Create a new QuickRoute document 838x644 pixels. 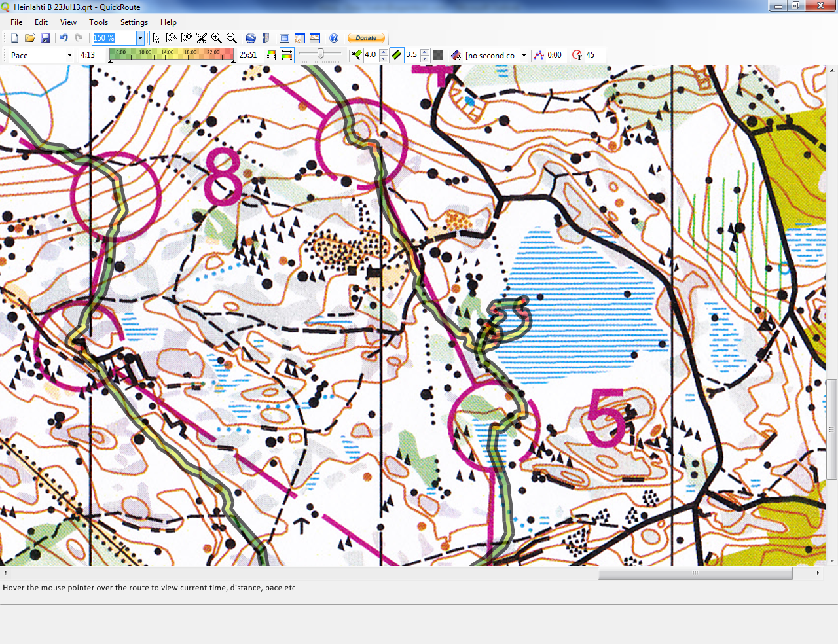pos(14,38)
